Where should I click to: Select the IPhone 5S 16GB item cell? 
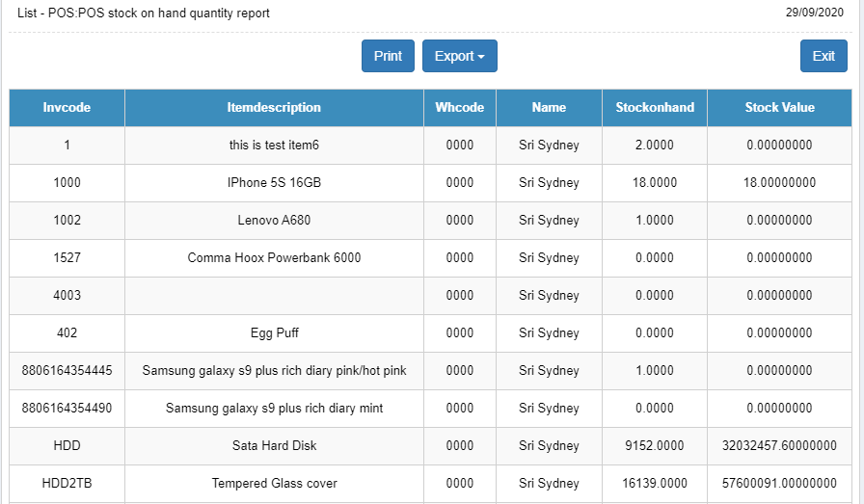point(274,183)
